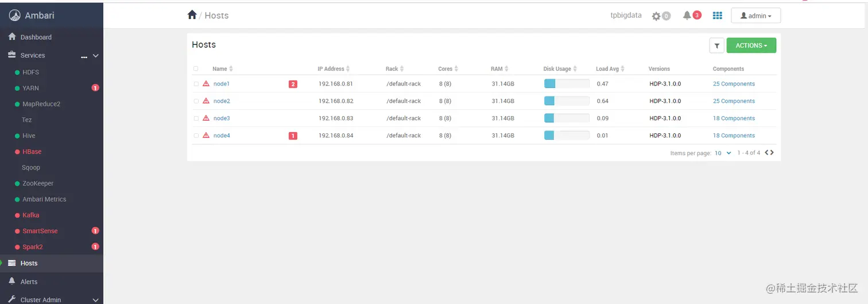Click node1 disk usage bar
Screen dimensions: 868x304
pyautogui.click(x=567, y=83)
